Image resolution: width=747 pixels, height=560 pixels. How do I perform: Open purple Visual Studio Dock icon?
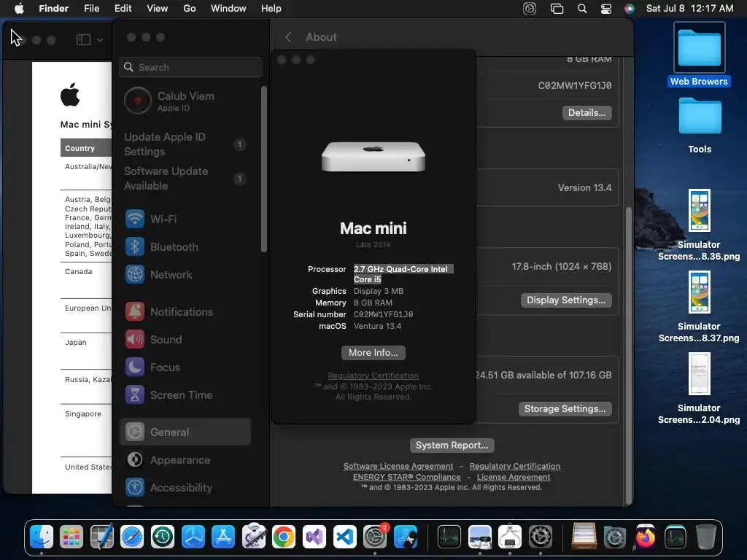(314, 537)
